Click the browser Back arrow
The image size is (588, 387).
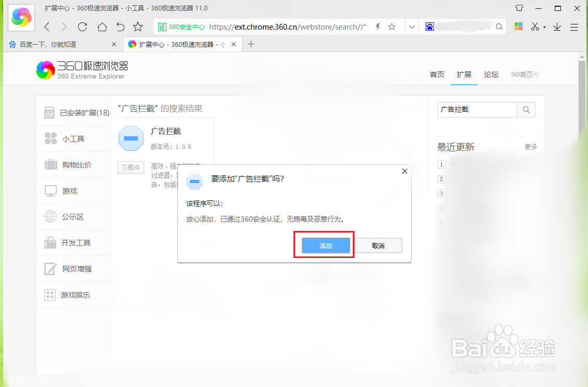point(47,27)
